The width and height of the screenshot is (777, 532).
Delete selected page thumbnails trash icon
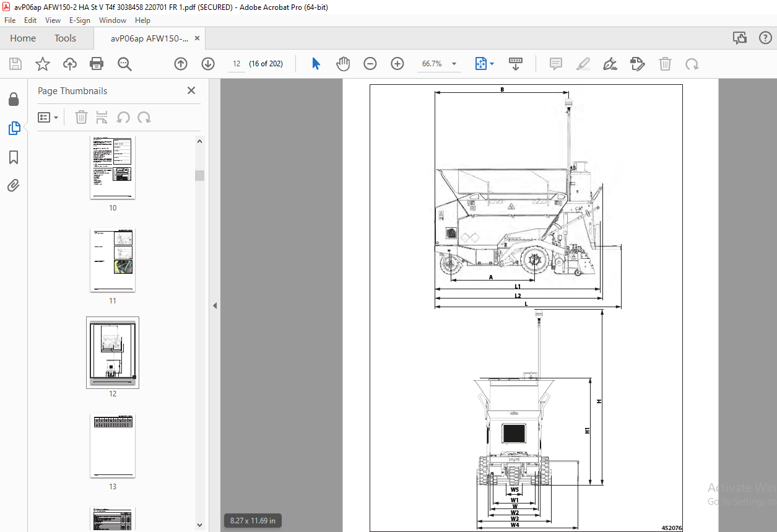[x=81, y=117]
